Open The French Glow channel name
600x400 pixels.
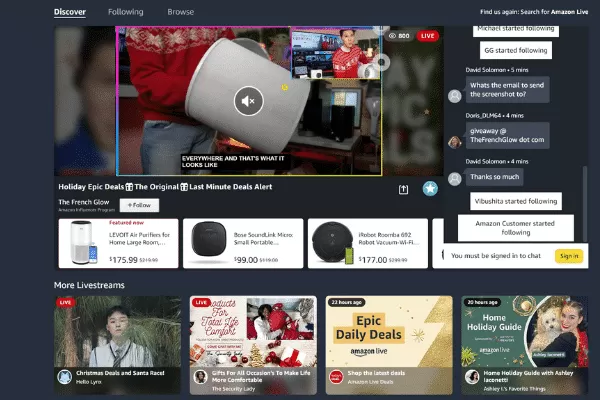click(84, 202)
